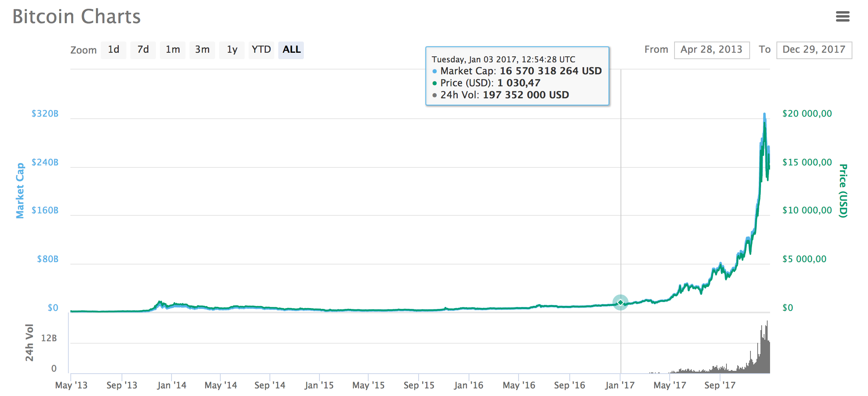Click the Jan '17 x-axis label
This screenshot has width=868, height=396.
620,385
